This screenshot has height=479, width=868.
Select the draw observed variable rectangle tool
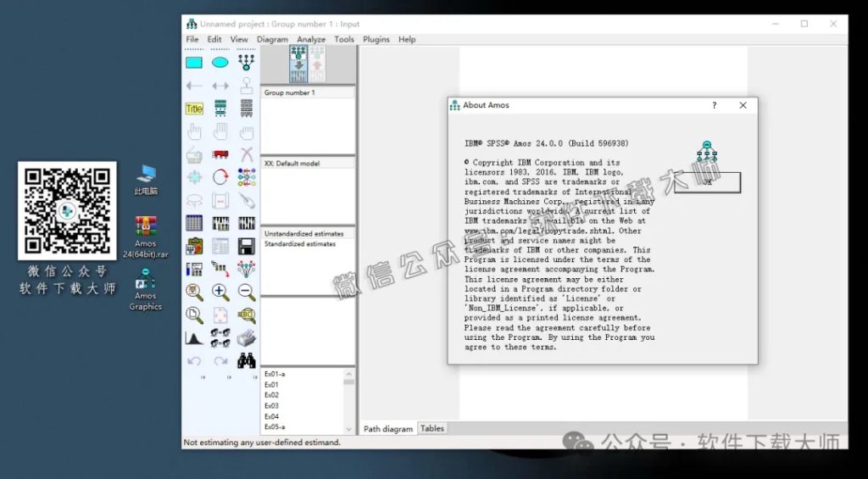194,63
